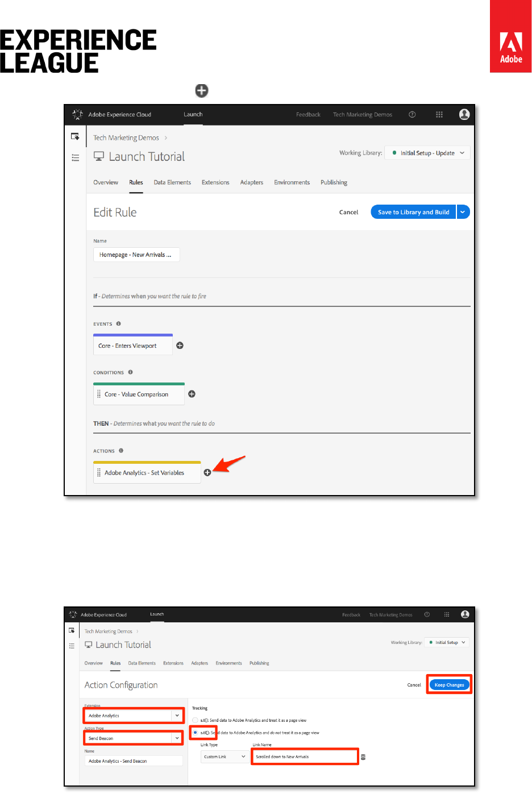Open Environments tab in Action Configuration screenshot
This screenshot has width=532, height=794.
(x=229, y=663)
